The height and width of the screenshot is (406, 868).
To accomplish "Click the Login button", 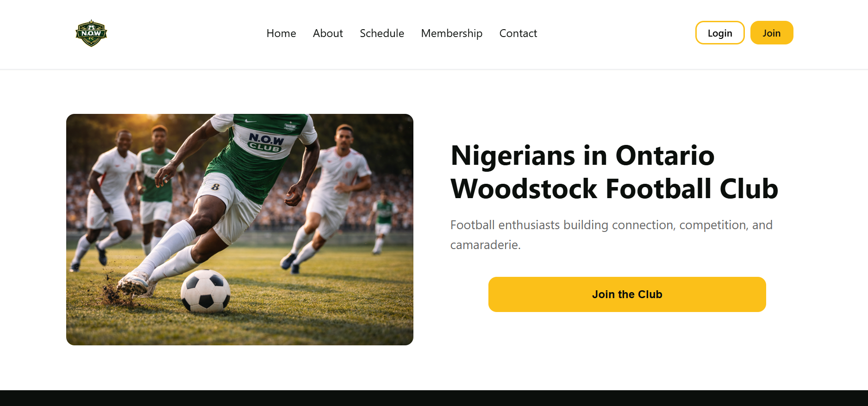I will click(x=719, y=32).
